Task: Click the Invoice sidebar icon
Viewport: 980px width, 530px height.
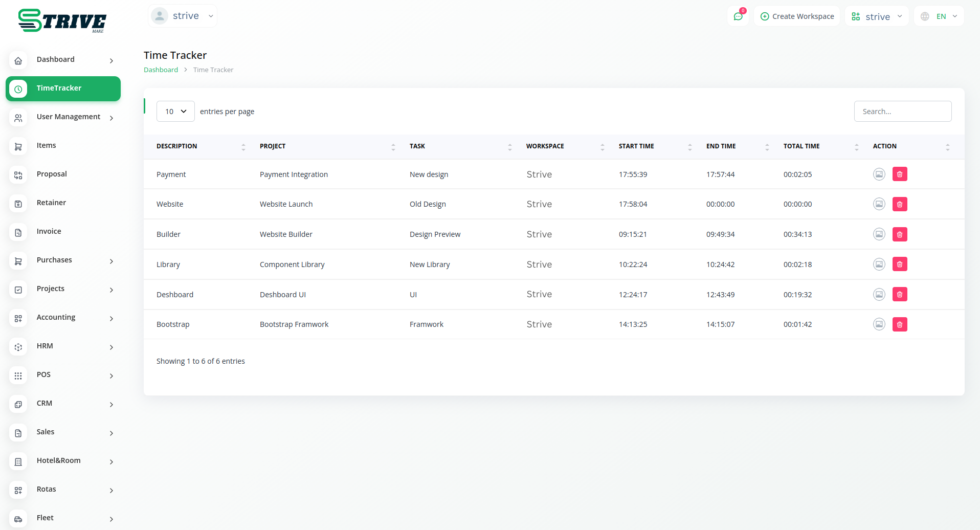Action: point(18,232)
